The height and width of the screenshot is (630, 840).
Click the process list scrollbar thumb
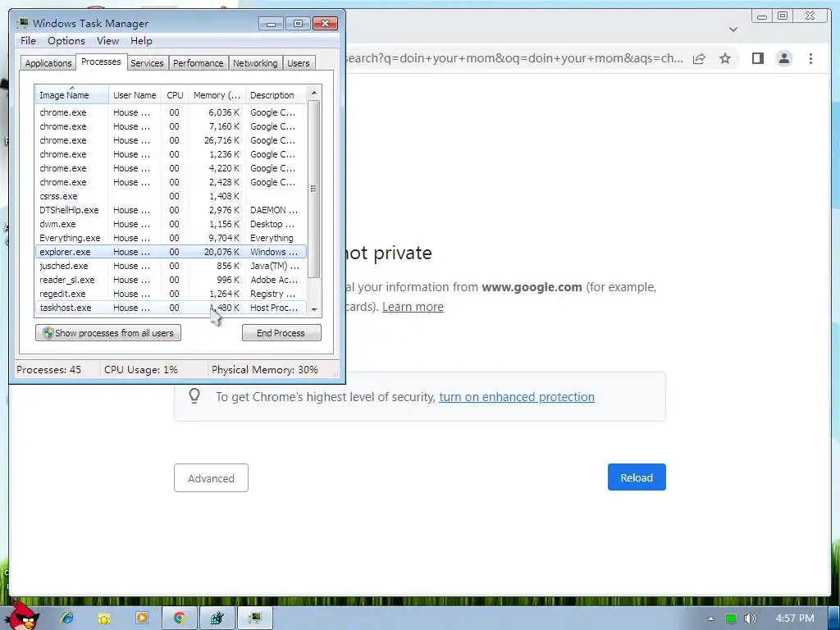click(314, 189)
